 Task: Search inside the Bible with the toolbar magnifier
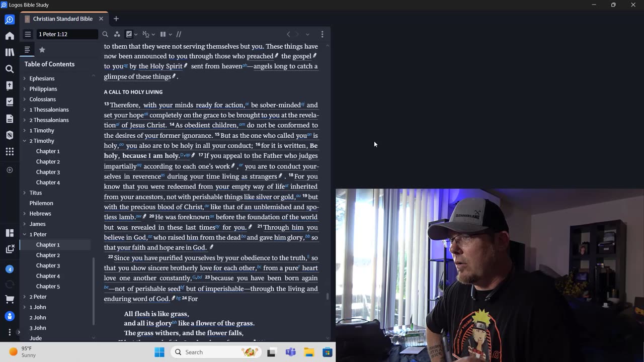click(105, 34)
